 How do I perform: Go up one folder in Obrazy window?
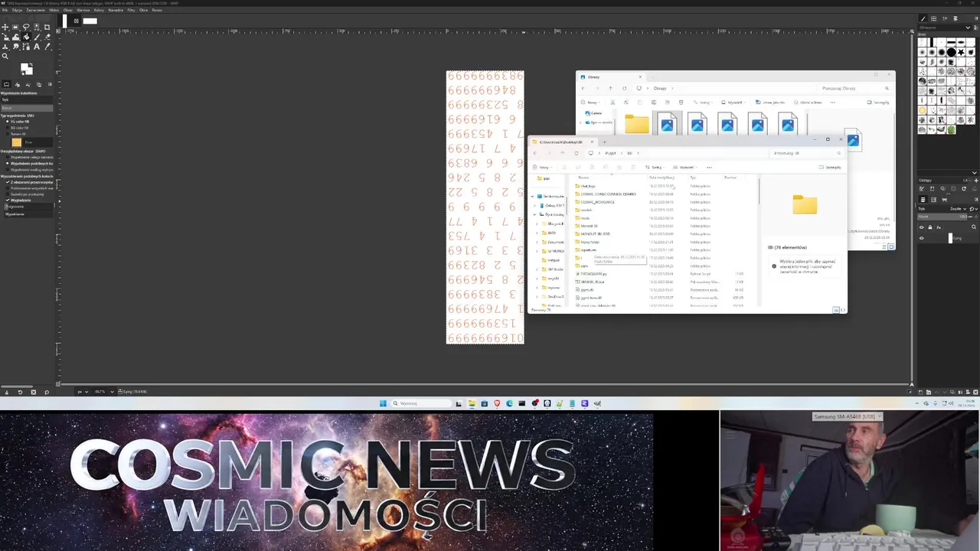click(x=611, y=88)
